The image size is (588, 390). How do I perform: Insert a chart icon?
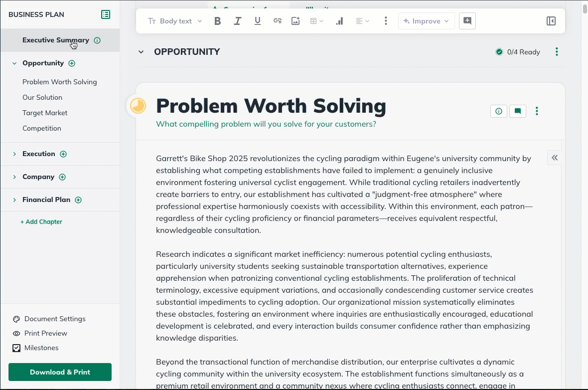point(339,21)
